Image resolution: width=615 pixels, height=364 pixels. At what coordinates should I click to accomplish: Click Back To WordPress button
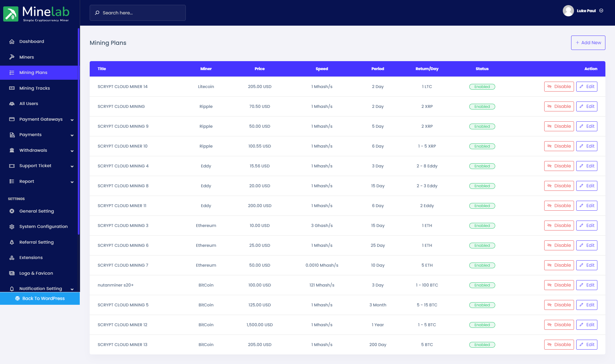[x=40, y=298]
